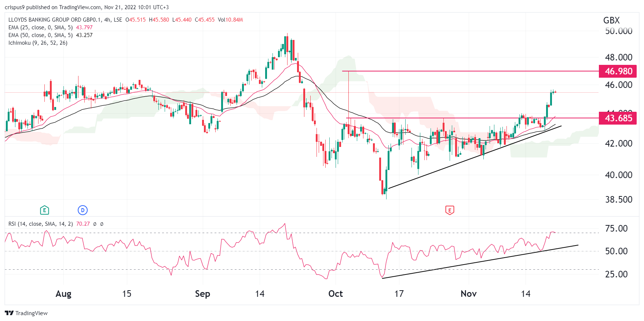Viewport: 644px width, 321px height.
Task: Click the blue dividend D marker
Action: [83, 210]
